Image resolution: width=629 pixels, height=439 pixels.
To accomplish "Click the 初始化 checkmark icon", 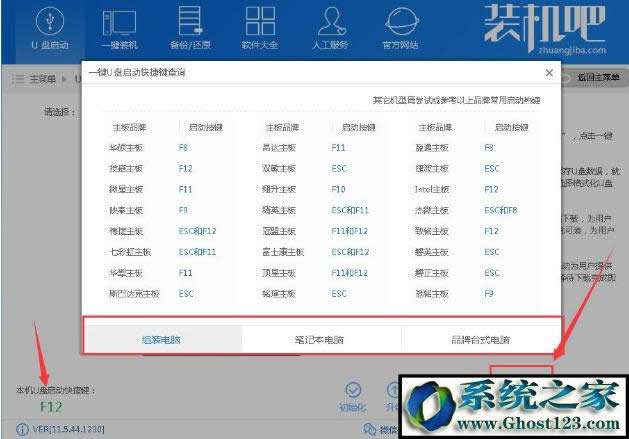I will coord(353,391).
